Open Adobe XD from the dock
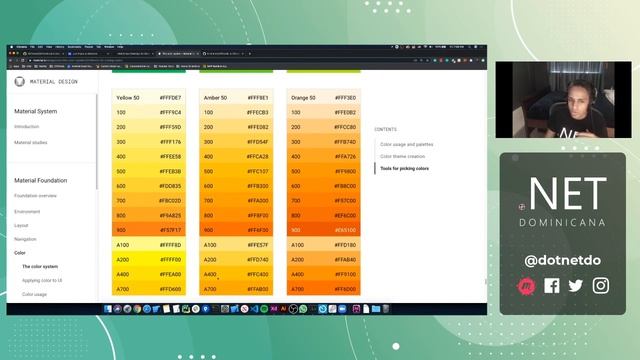The image size is (640, 360). [274, 309]
